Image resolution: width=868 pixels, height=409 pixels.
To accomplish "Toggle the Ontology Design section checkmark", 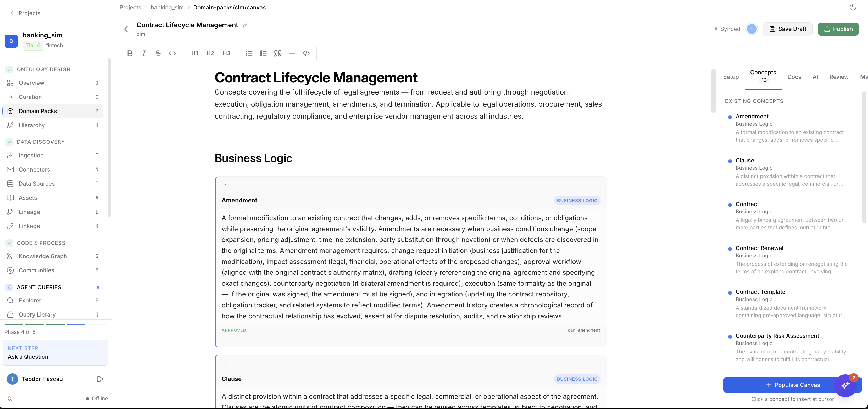I will coord(9,69).
